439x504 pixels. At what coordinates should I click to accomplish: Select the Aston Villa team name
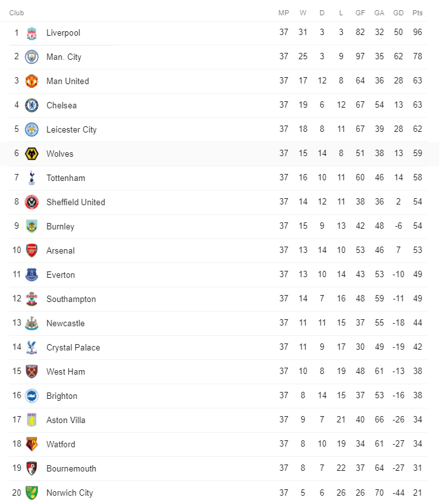pos(66,420)
